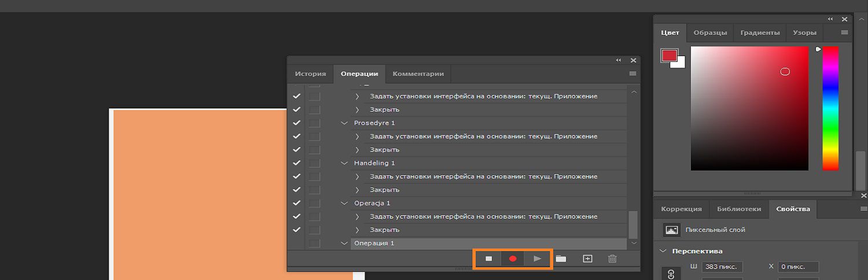Uncheck the checkmark for the Prosedyre 1 action
Image resolution: width=868 pixels, height=280 pixels.
click(297, 123)
